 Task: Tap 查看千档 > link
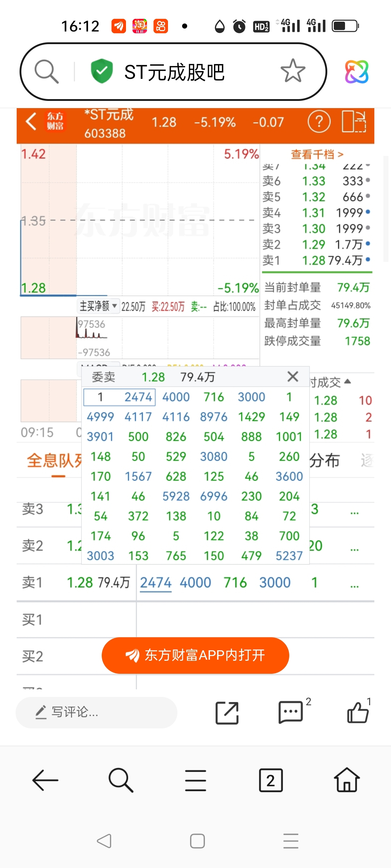pos(317,155)
